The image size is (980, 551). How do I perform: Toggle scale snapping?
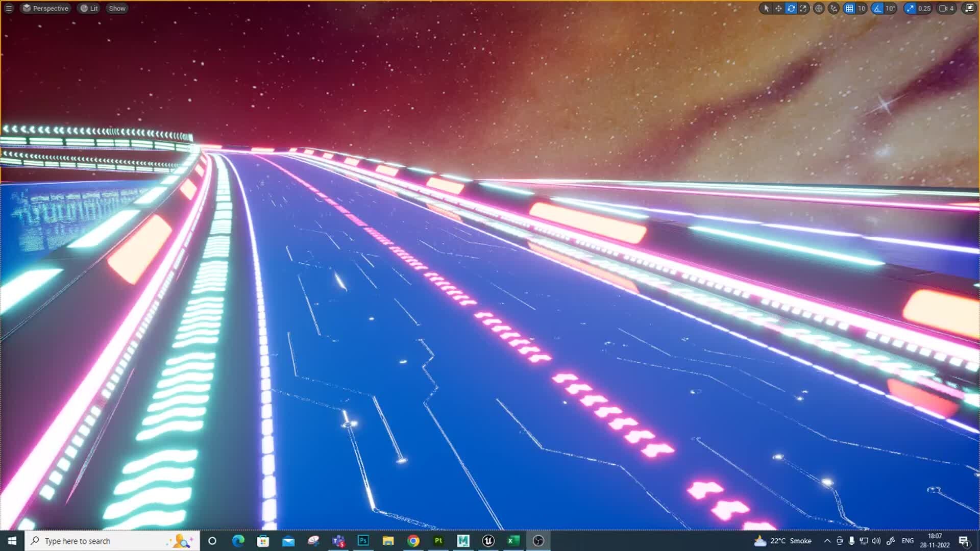point(910,8)
